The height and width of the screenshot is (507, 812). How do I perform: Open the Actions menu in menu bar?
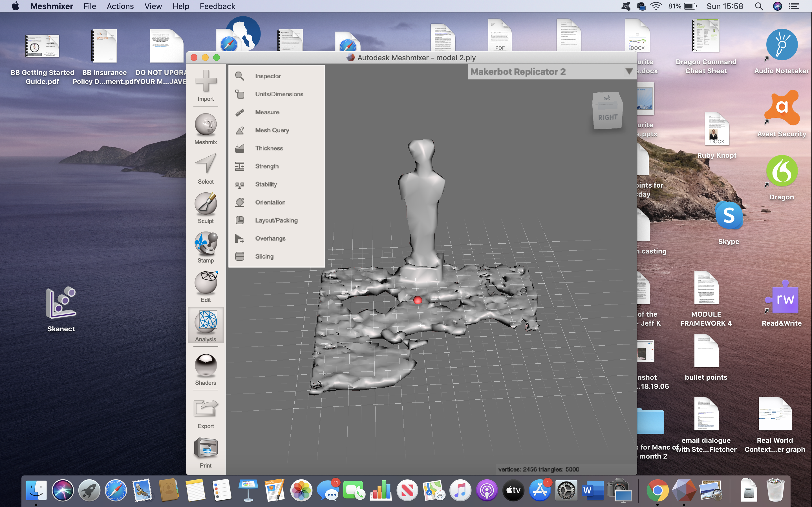tap(120, 6)
